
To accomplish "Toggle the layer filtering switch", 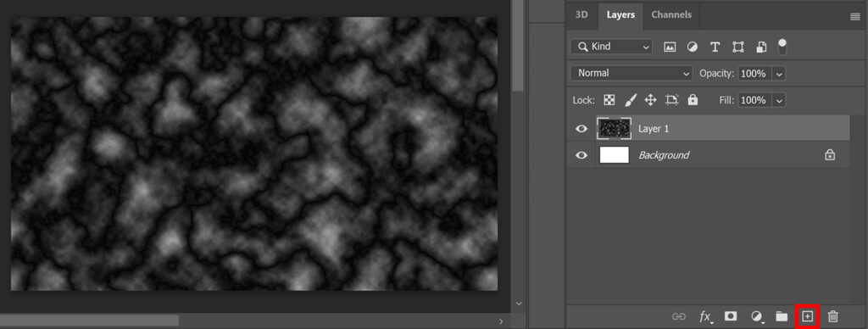I will [782, 47].
